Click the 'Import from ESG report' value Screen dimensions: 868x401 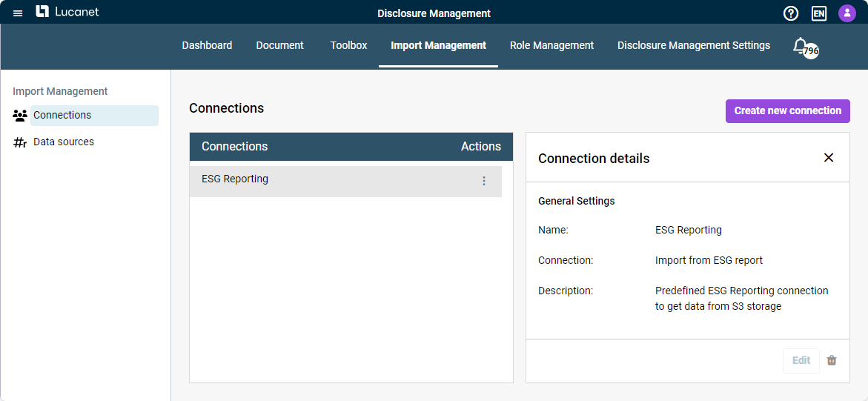[x=709, y=259]
